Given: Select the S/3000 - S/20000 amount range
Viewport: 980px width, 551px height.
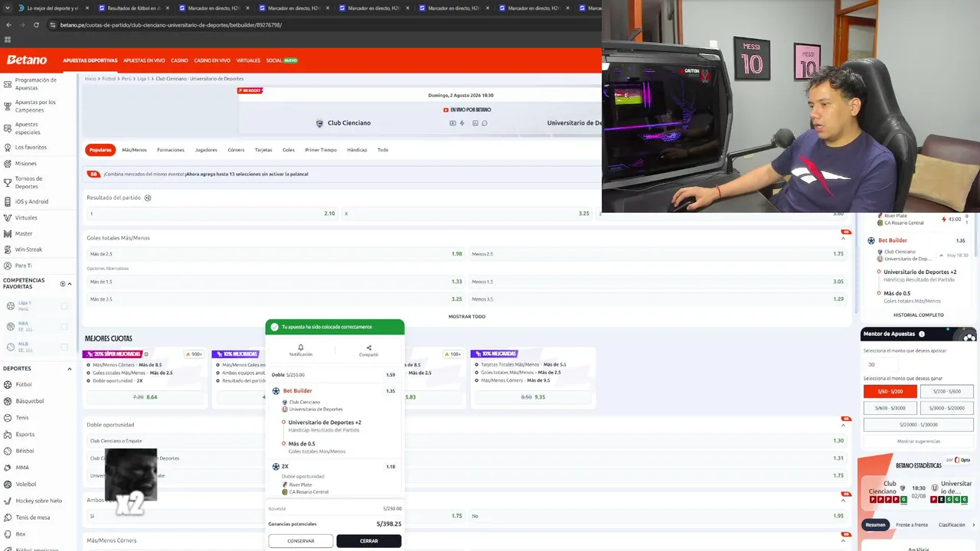Looking at the screenshot, I should (946, 408).
